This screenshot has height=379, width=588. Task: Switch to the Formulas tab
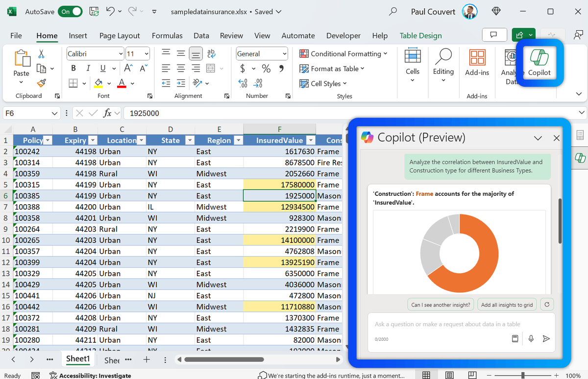[167, 35]
